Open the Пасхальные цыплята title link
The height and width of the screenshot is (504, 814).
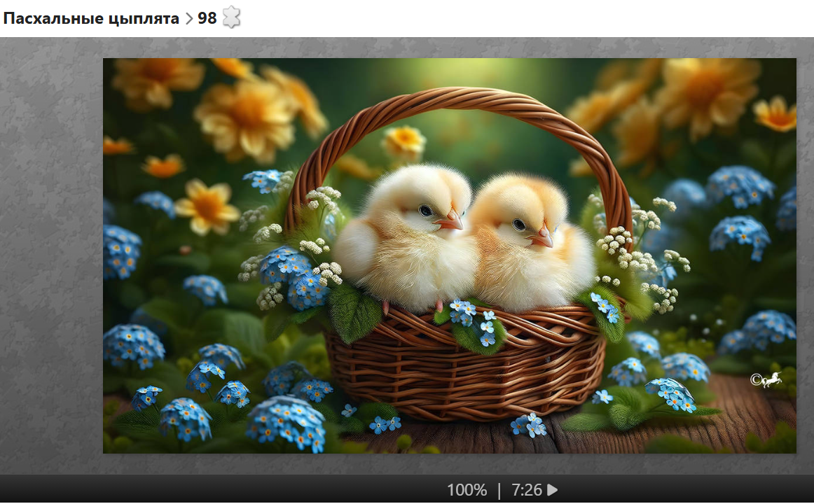click(91, 19)
